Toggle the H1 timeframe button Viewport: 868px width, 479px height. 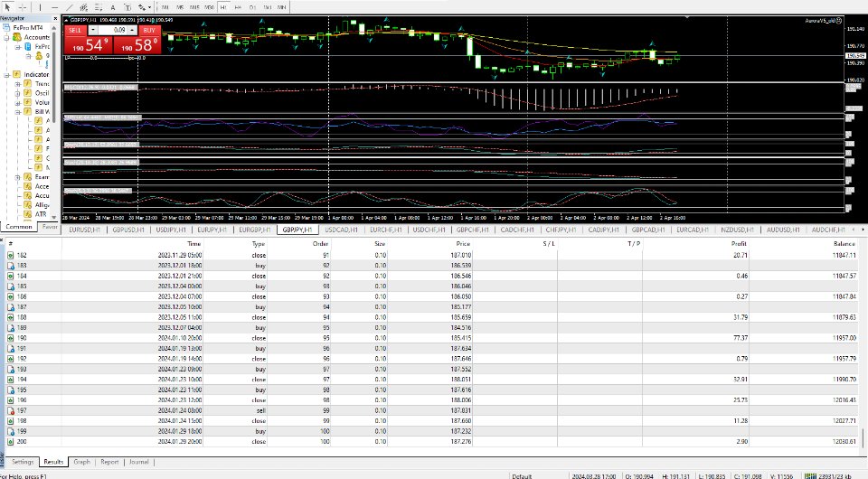coord(223,7)
